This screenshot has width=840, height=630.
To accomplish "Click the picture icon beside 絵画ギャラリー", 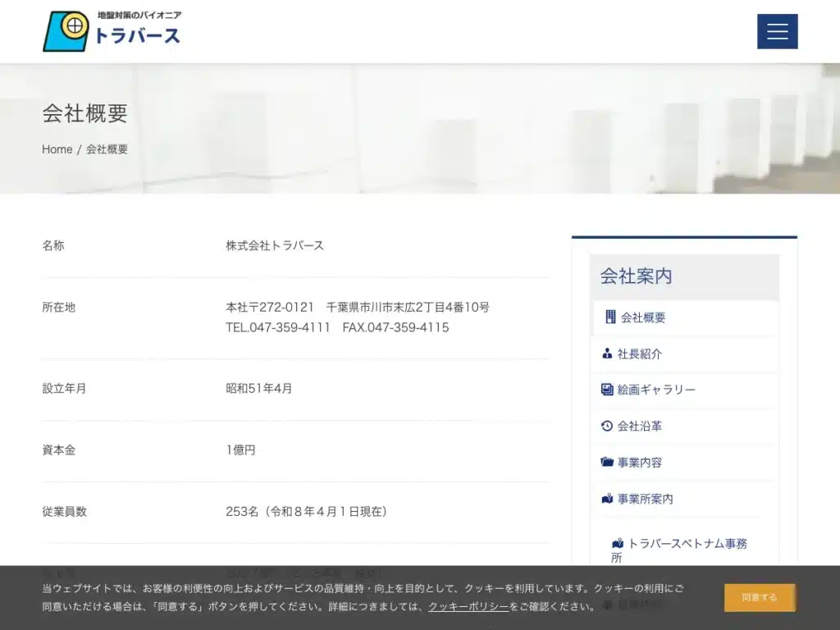I will tap(607, 390).
